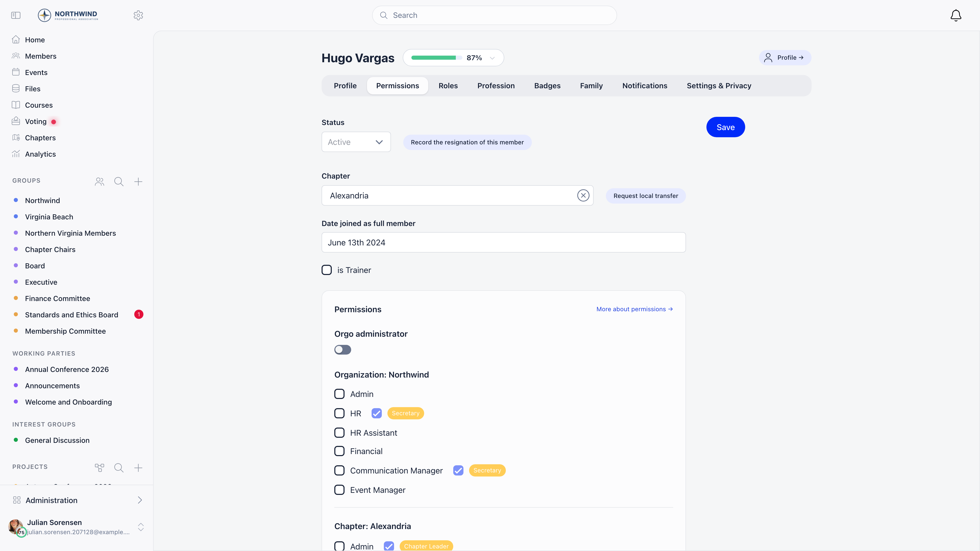Click the Chapter Leader badge
This screenshot has height=551, width=980.
click(x=426, y=546)
